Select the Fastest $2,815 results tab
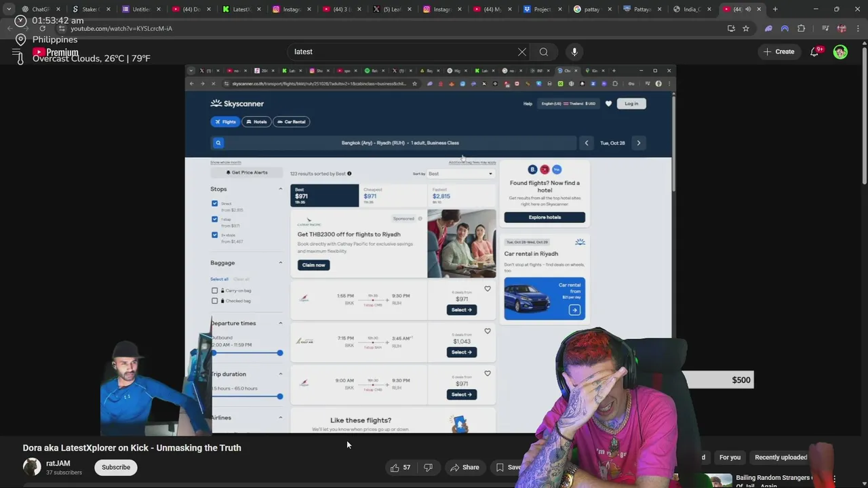868x488 pixels. click(x=462, y=196)
